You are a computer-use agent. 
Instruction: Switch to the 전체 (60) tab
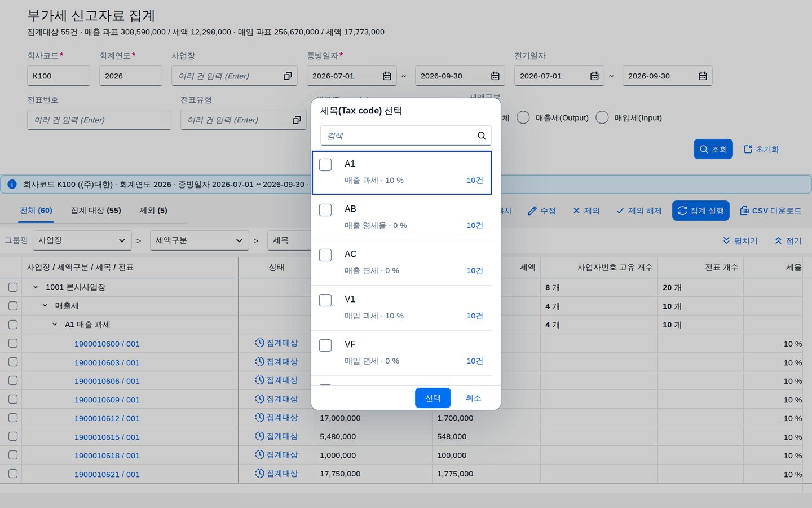36,211
